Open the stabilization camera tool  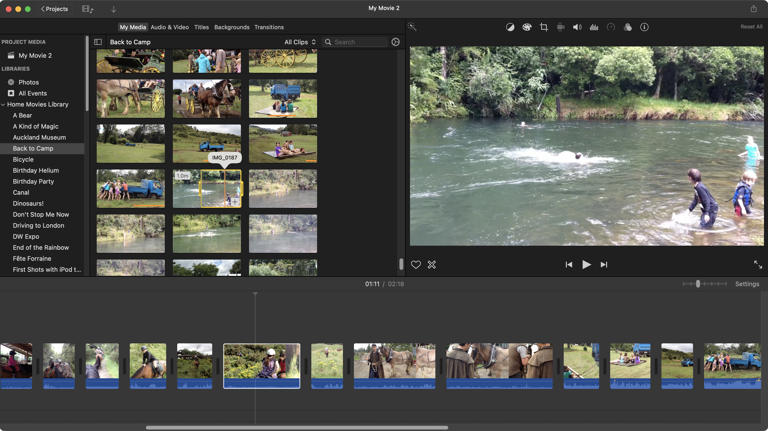560,27
